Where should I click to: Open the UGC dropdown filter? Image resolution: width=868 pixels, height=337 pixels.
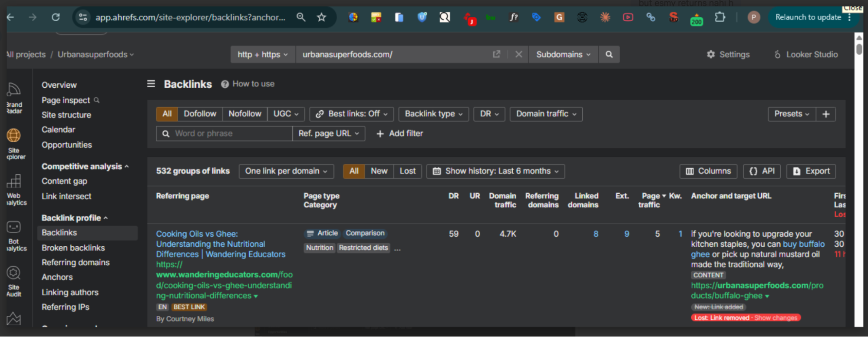click(286, 114)
